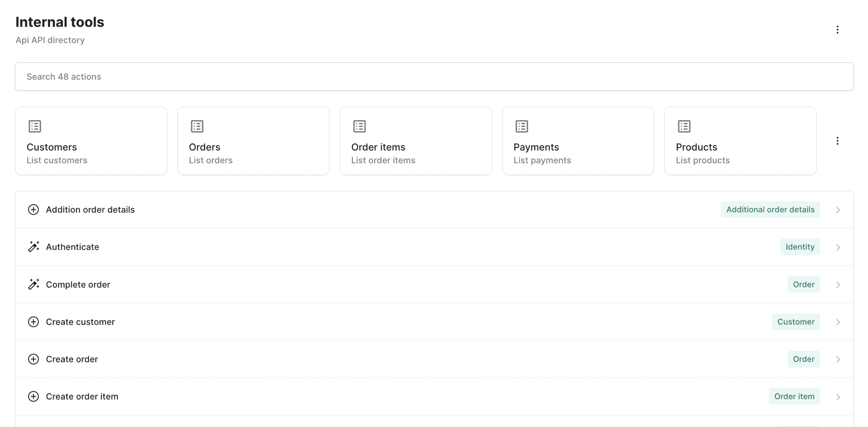The width and height of the screenshot is (868, 427).
Task: Open the Create order action
Action: (72, 359)
